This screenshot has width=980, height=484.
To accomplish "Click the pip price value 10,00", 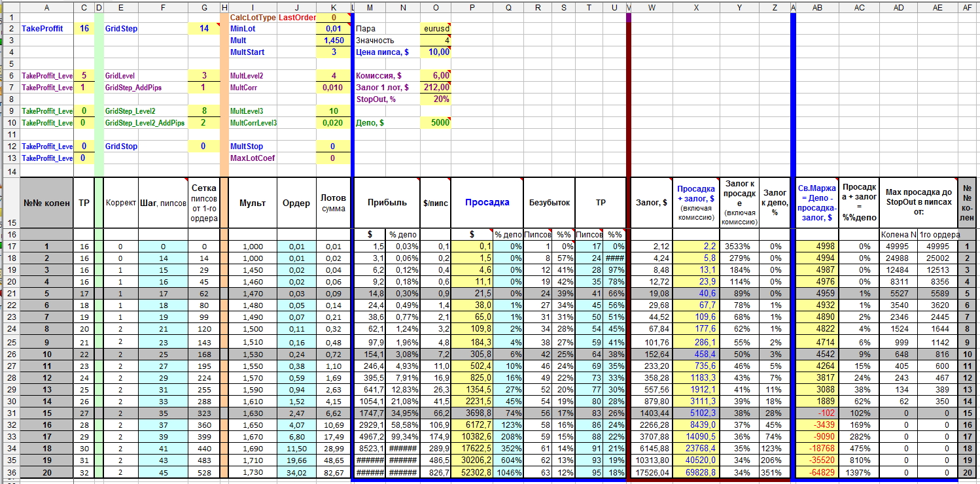I will 436,52.
